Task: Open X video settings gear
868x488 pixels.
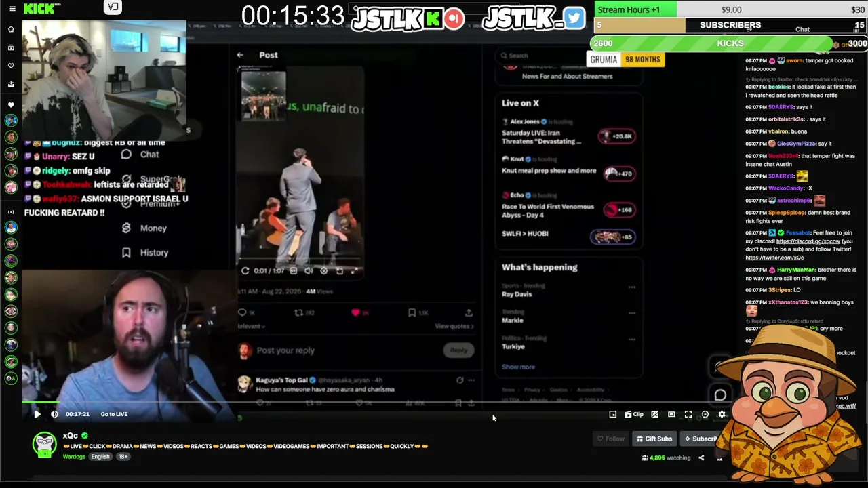Action: point(323,270)
